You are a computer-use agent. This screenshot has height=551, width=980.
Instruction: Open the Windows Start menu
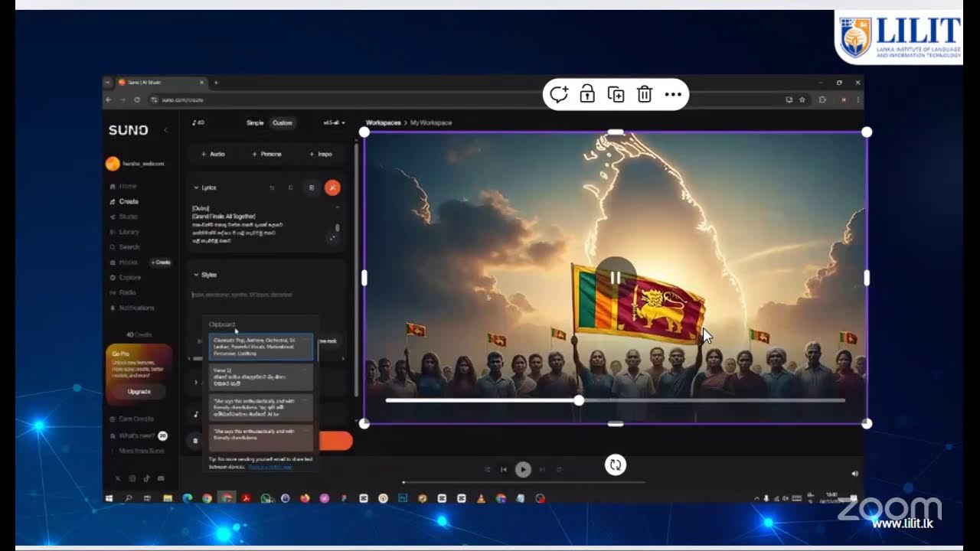(109, 498)
